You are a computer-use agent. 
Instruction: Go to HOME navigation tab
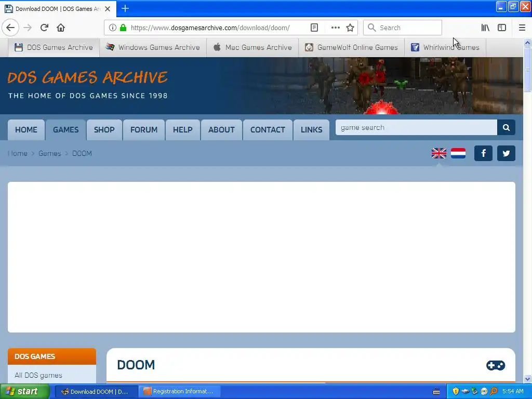(x=26, y=129)
